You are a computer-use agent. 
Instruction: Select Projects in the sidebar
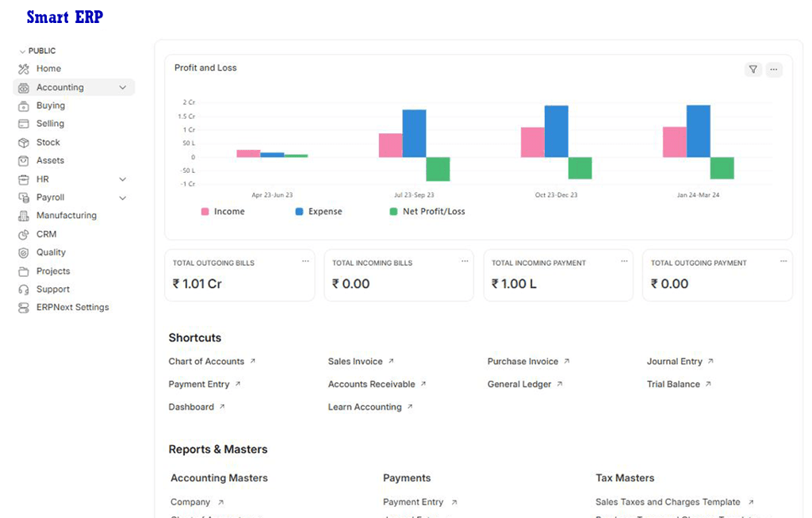coord(53,271)
